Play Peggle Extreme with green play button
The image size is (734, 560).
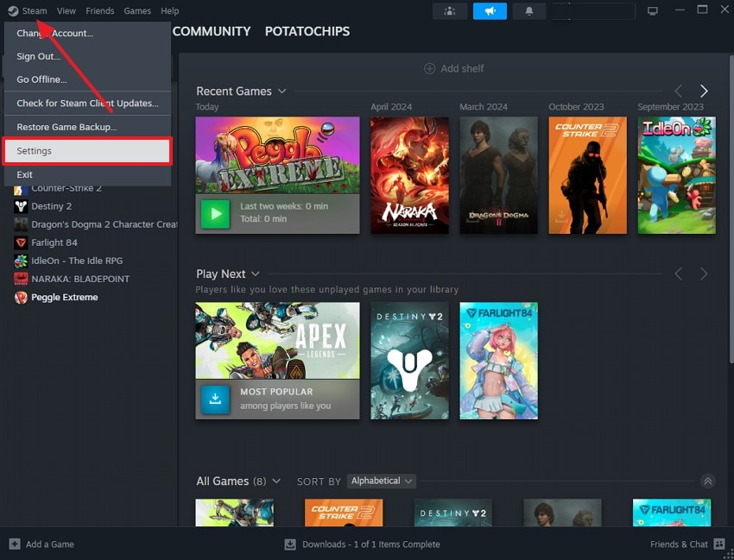[215, 214]
